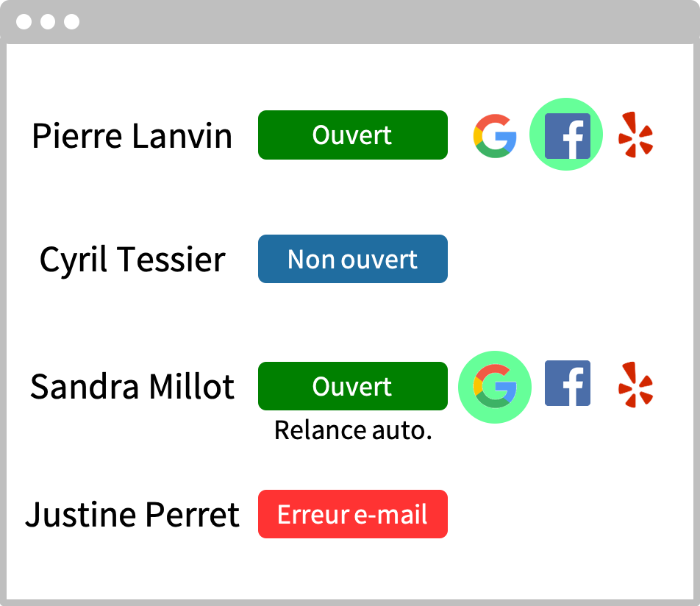
Task: Click the first white dot in title bar
Action: click(x=24, y=21)
